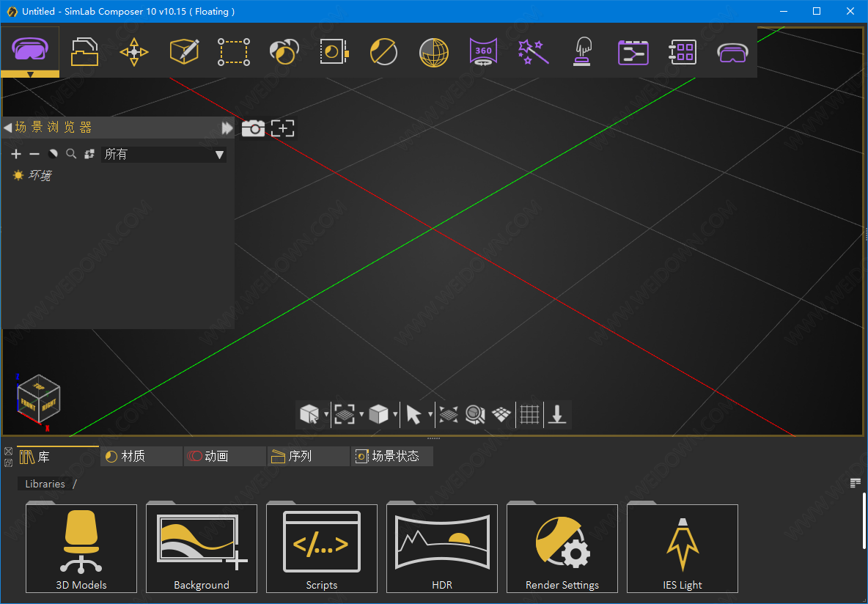Click the add-camera crosshair frame icon
Viewport: 868px width, 604px height.
point(283,128)
